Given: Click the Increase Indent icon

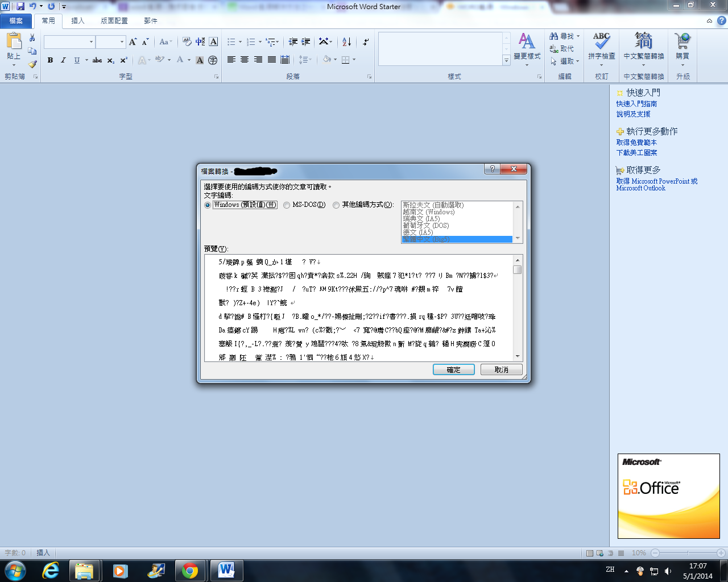Looking at the screenshot, I should click(306, 42).
